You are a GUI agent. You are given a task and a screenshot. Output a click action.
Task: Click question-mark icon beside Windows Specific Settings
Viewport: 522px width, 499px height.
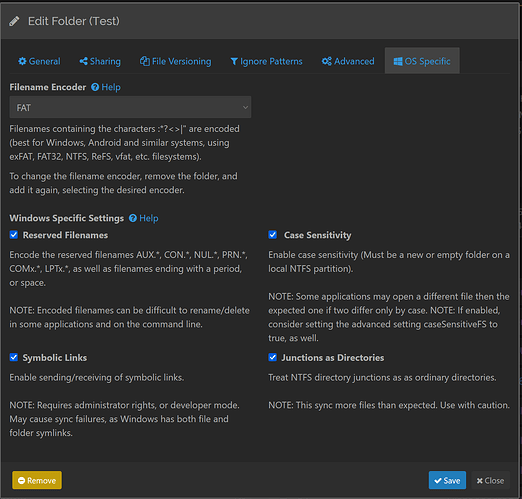click(133, 218)
